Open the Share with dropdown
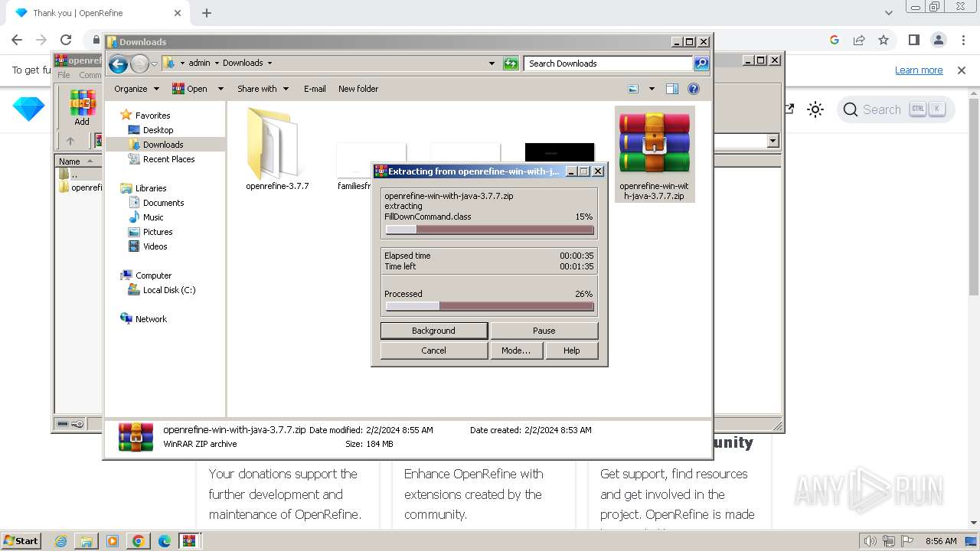 (263, 89)
